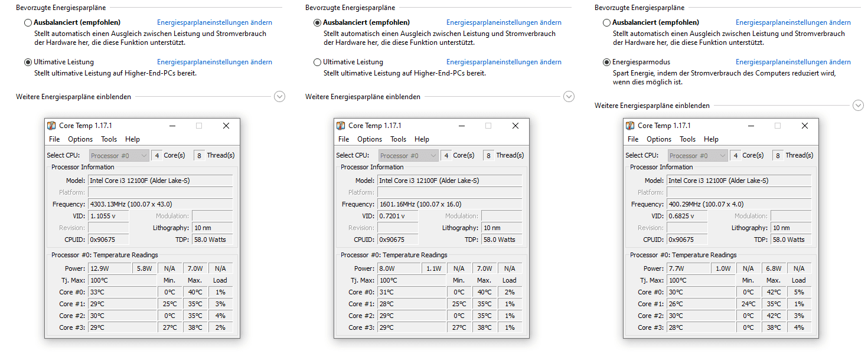Click the 1.0W power value
This screenshot has width=868, height=354.
[x=723, y=268]
